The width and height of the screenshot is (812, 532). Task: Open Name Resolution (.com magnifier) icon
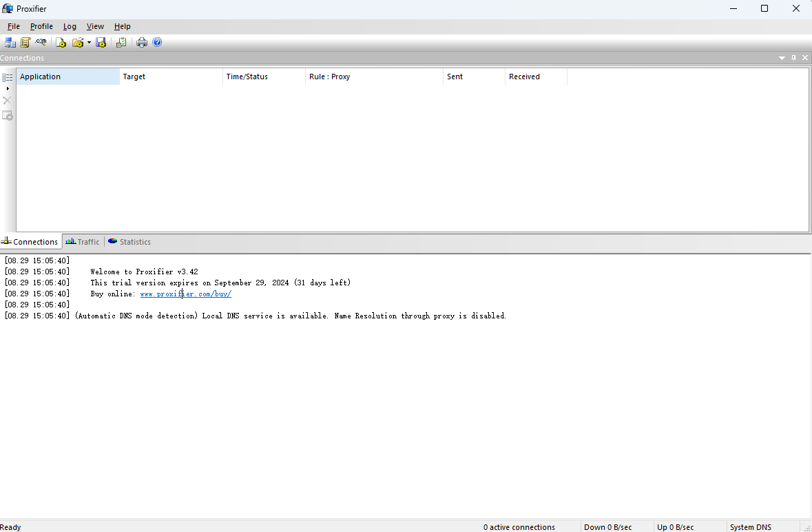tap(41, 43)
